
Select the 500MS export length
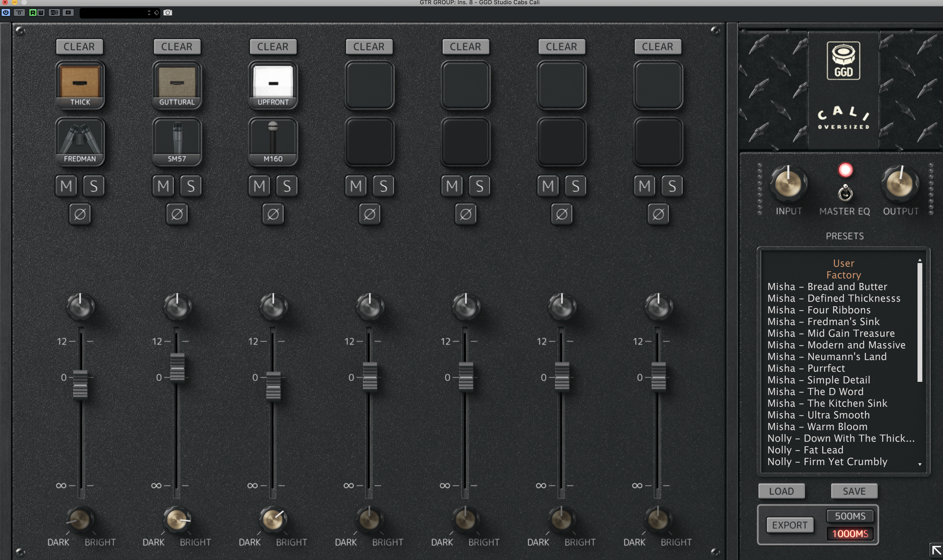tap(850, 516)
